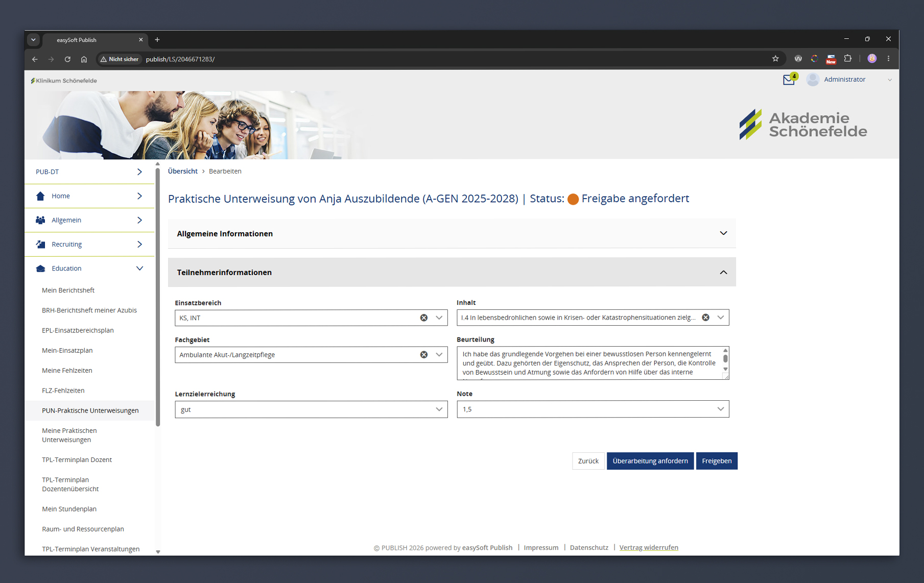Clear the Einsatzbereich selection with X icon

(424, 318)
